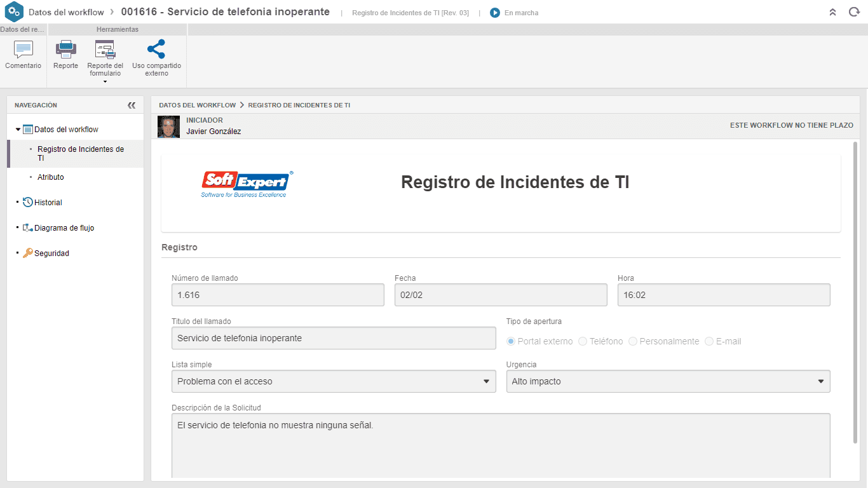Image resolution: width=868 pixels, height=488 pixels.
Task: Select the Portal externo radio button
Action: click(511, 341)
